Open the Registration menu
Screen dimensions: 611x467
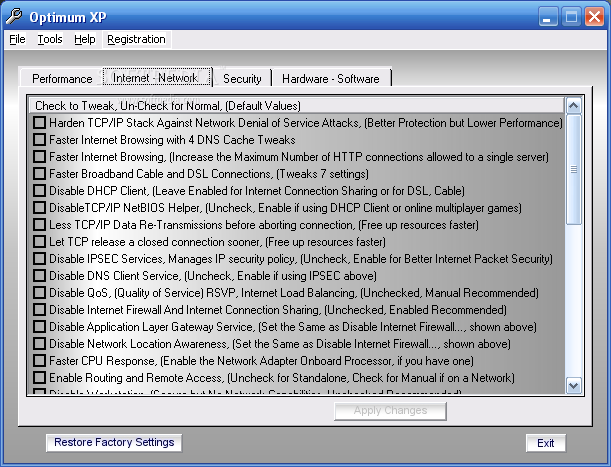pos(136,39)
